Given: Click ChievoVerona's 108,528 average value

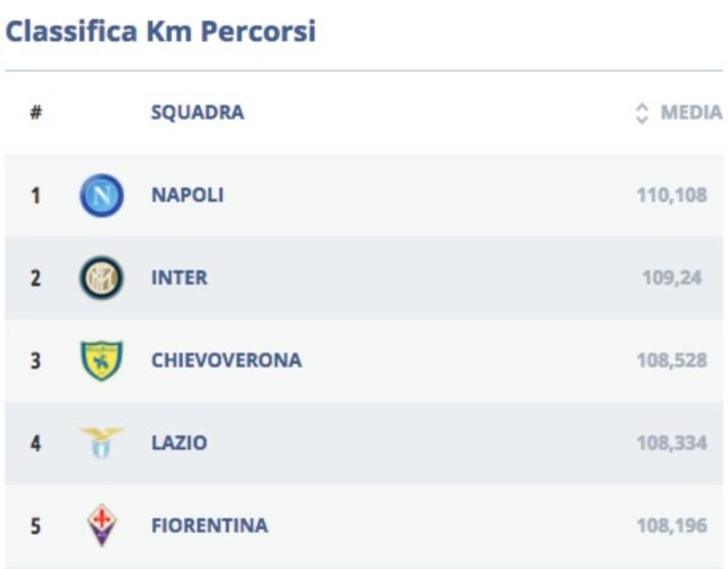Looking at the screenshot, I should coord(672,360).
